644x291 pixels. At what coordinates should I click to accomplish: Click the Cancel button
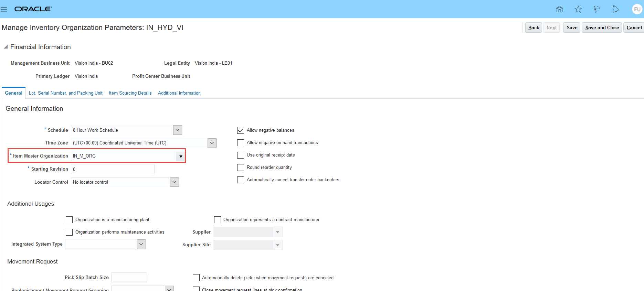634,28
